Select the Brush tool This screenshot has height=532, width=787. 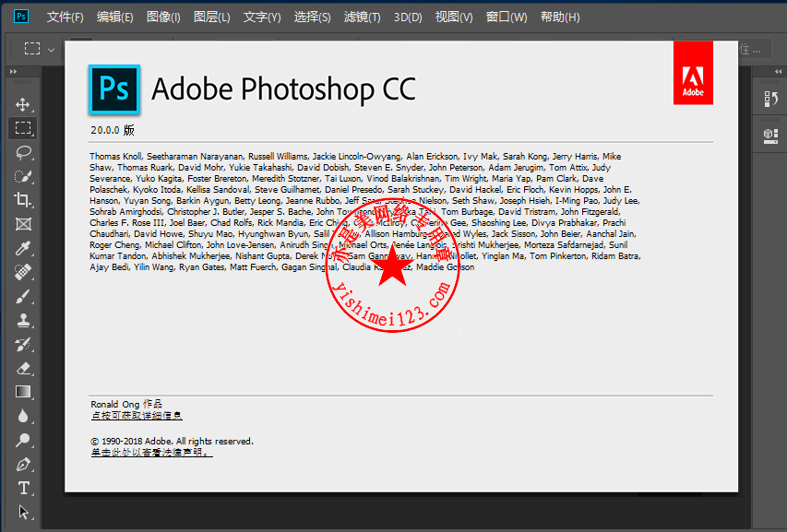[x=23, y=296]
